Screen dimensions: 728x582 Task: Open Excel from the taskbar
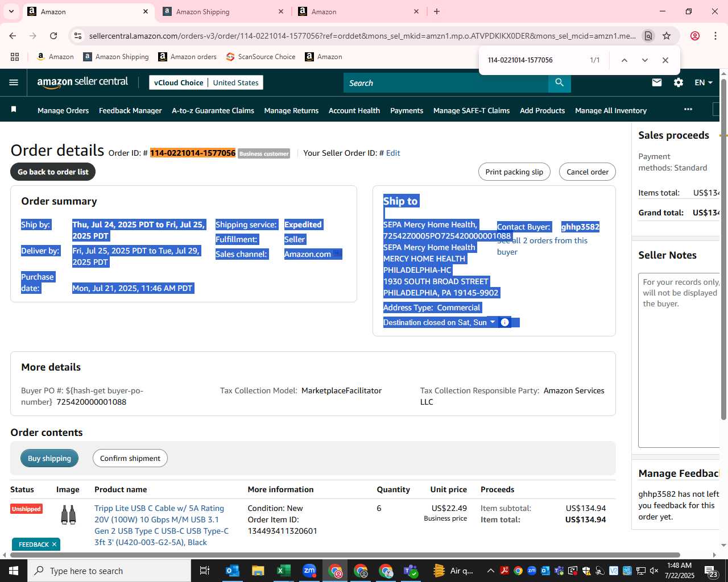click(283, 571)
